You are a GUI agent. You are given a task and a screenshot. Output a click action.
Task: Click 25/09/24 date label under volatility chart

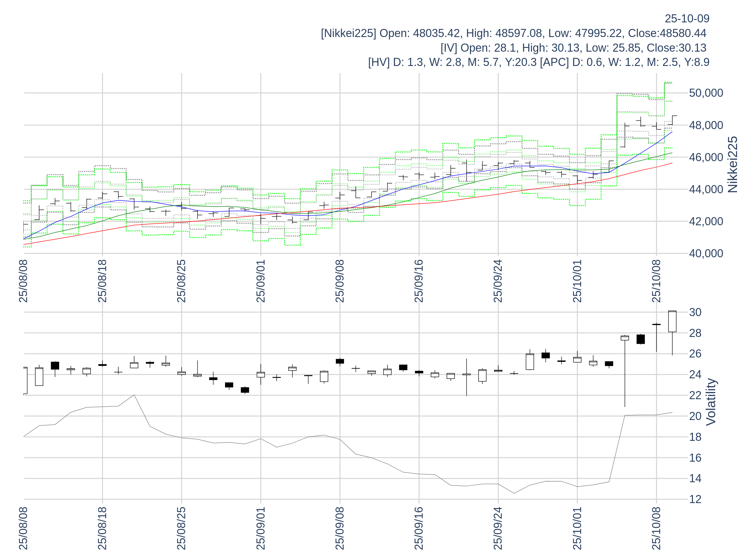click(x=498, y=528)
